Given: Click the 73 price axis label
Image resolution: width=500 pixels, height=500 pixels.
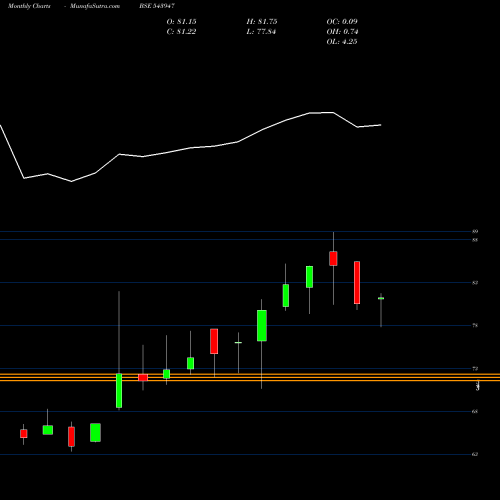Looking at the screenshot, I should click(x=475, y=369).
